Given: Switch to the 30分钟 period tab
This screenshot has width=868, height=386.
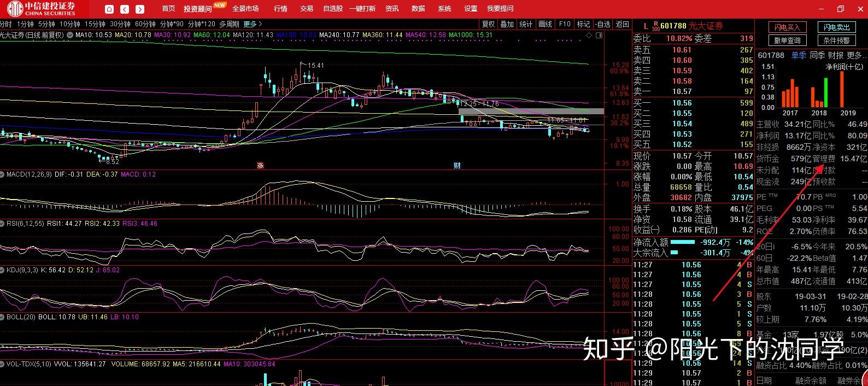Looking at the screenshot, I should coord(120,24).
